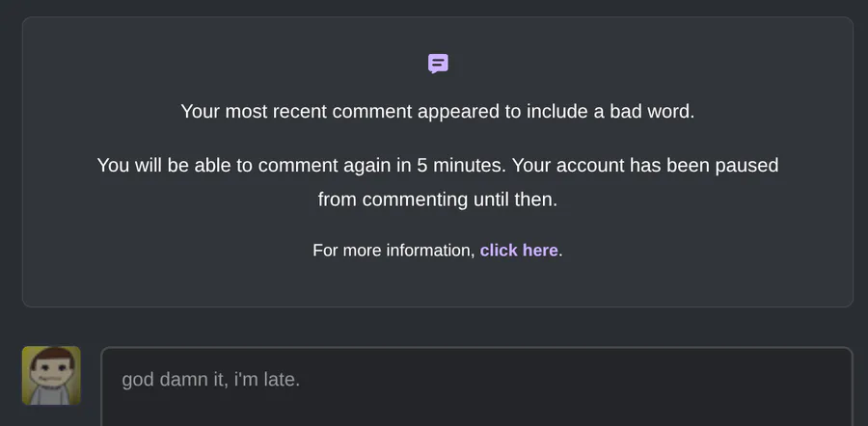Image resolution: width=868 pixels, height=426 pixels.
Task: Click the "god damn it, i'm late." text
Action: coord(210,380)
